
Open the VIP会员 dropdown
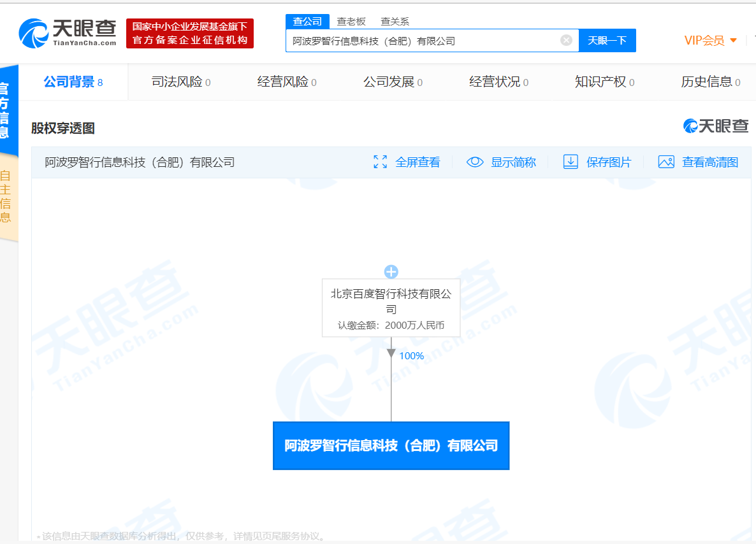(x=710, y=40)
